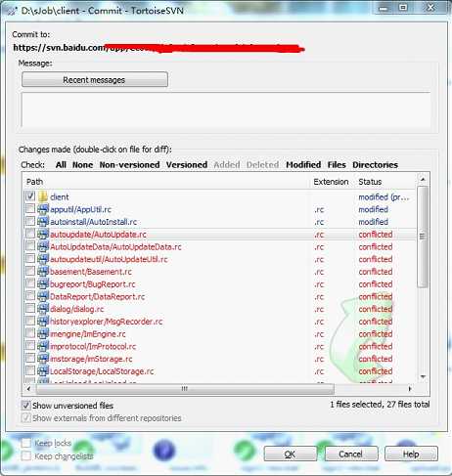The image size is (452, 476).
Task: Select the imstorage/ImStorage.rc file name
Action: point(91,359)
